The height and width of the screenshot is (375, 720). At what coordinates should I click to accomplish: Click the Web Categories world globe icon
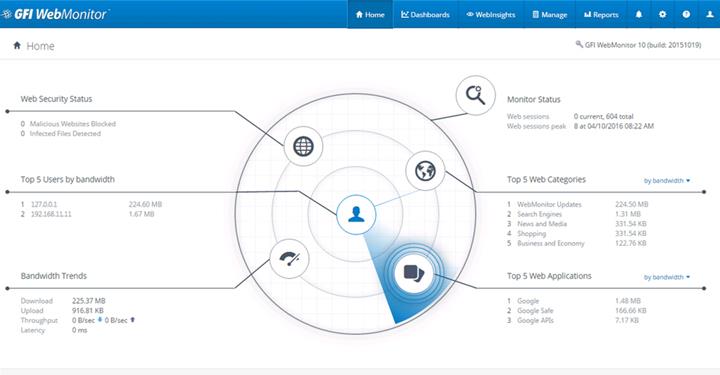425,171
